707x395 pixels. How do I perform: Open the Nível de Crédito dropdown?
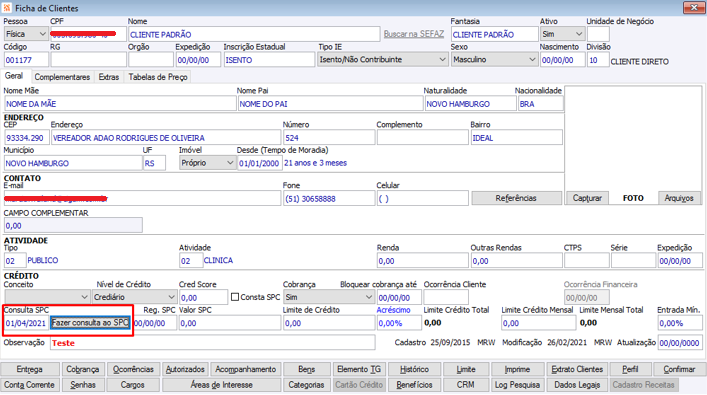[134, 297]
